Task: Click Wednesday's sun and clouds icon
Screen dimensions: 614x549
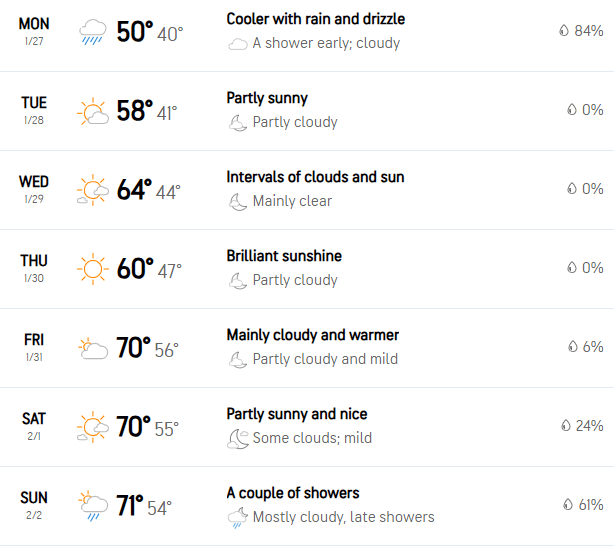Action: pyautogui.click(x=92, y=190)
